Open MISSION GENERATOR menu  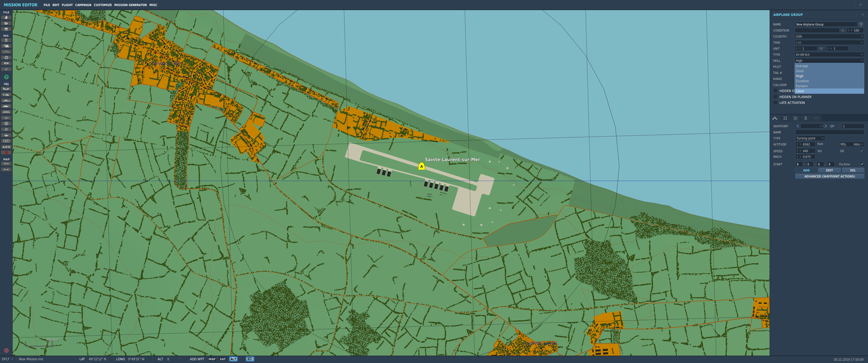point(130,5)
